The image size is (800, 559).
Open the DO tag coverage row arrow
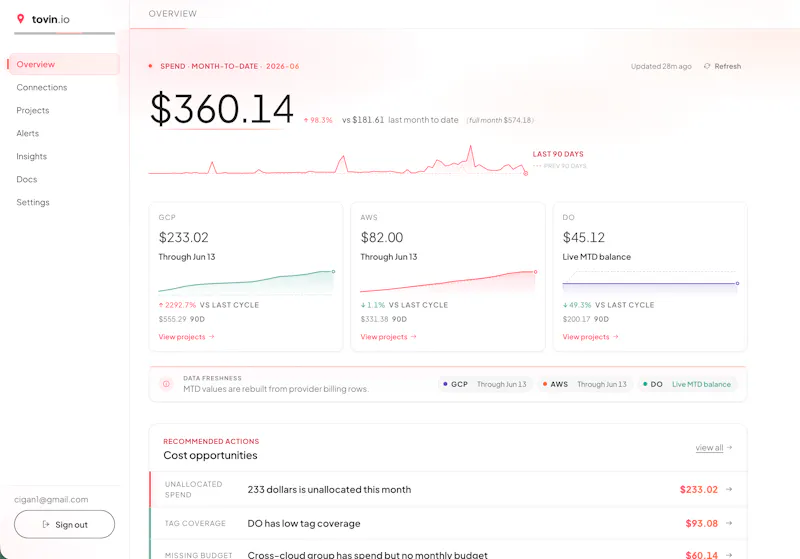coord(729,523)
